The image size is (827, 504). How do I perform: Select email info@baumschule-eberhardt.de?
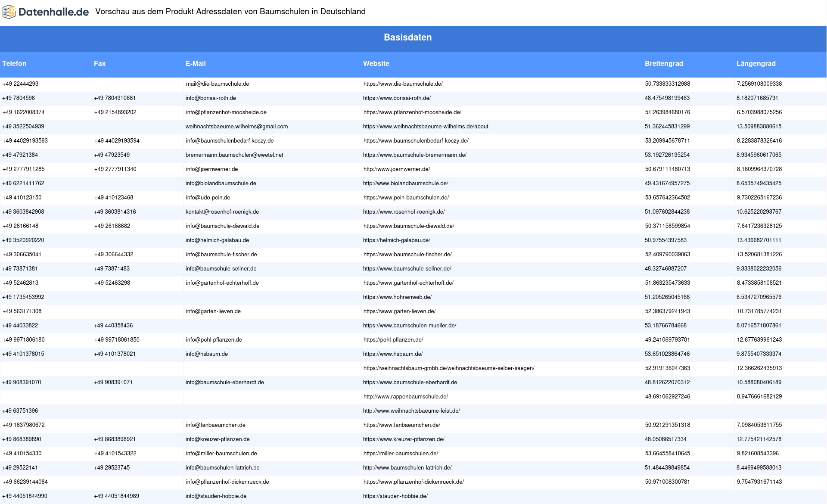(x=225, y=383)
